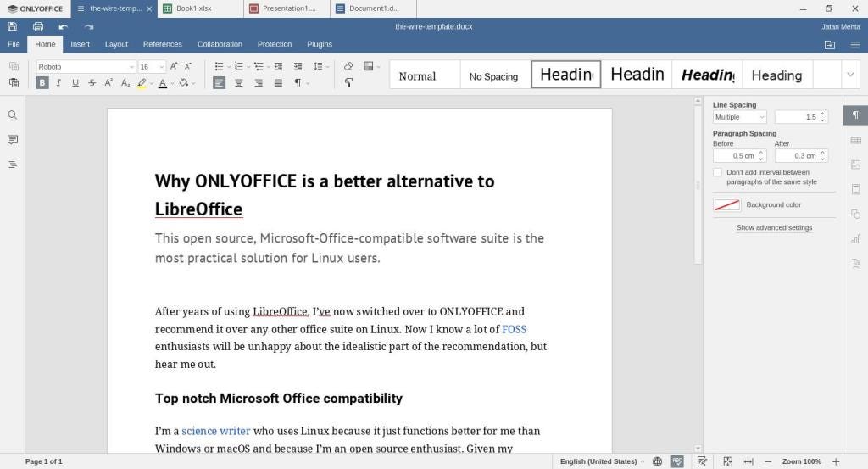Decrease paragraph indent
The width and height of the screenshot is (868, 469).
(278, 66)
